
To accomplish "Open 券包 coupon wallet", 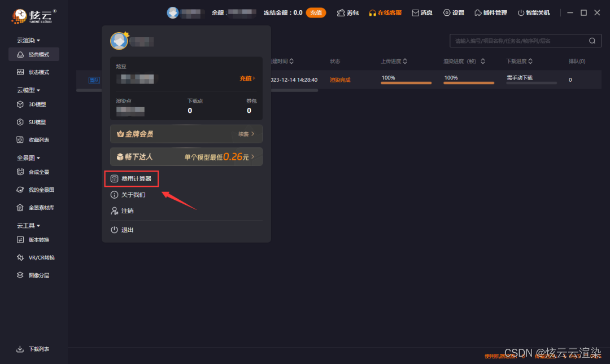I will click(348, 13).
